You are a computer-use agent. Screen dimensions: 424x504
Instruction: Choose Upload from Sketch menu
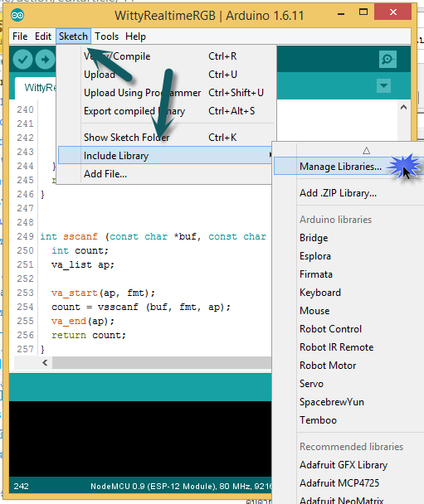point(166,75)
